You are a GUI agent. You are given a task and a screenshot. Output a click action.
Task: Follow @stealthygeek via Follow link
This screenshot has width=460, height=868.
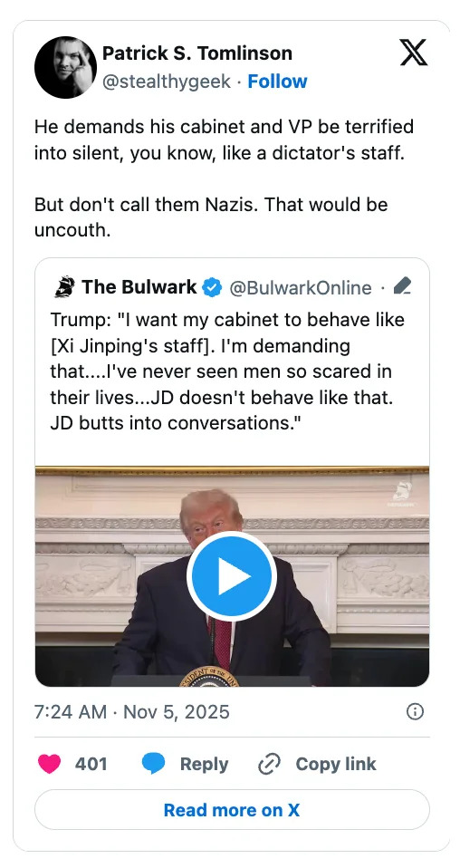tap(277, 82)
